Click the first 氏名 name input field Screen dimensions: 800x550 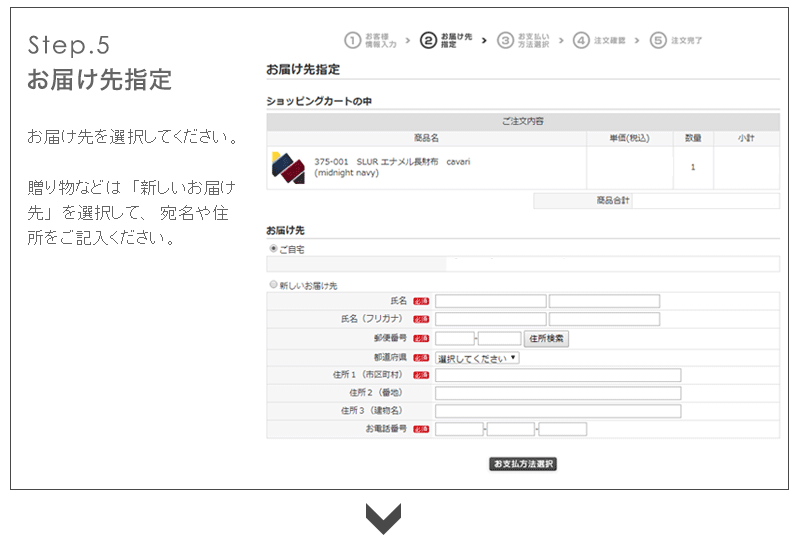click(x=490, y=301)
